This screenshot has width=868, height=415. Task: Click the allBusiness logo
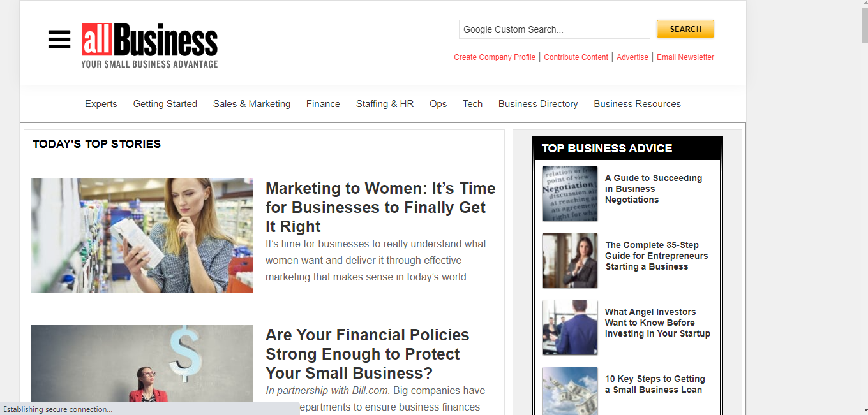point(149,45)
